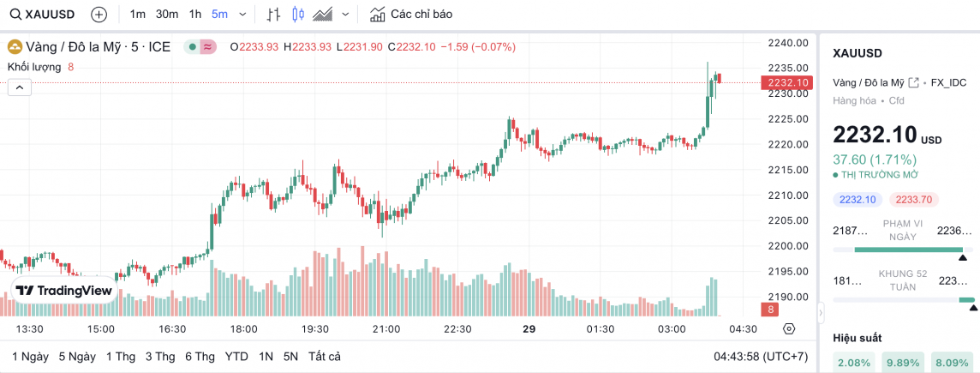
Task: Open the chart style dropdown arrow
Action: [x=345, y=15]
